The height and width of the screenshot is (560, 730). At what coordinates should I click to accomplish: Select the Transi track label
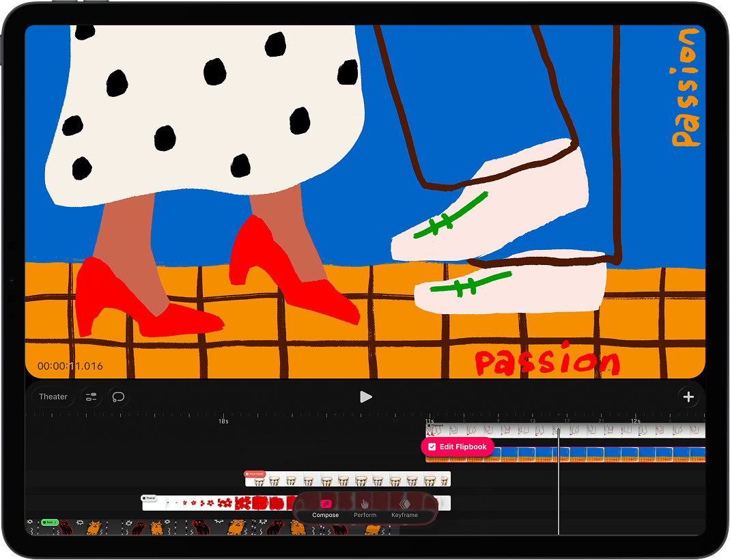click(x=149, y=498)
